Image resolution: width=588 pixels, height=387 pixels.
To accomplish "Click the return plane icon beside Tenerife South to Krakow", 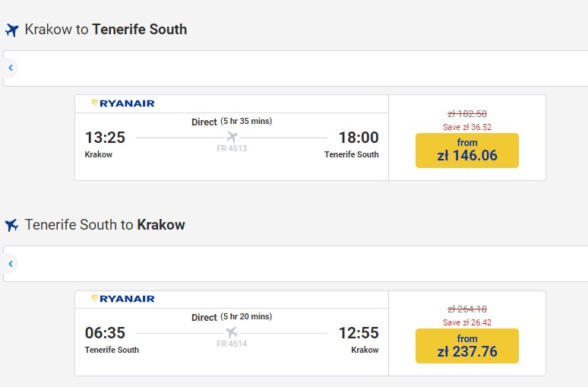I will [x=11, y=226].
